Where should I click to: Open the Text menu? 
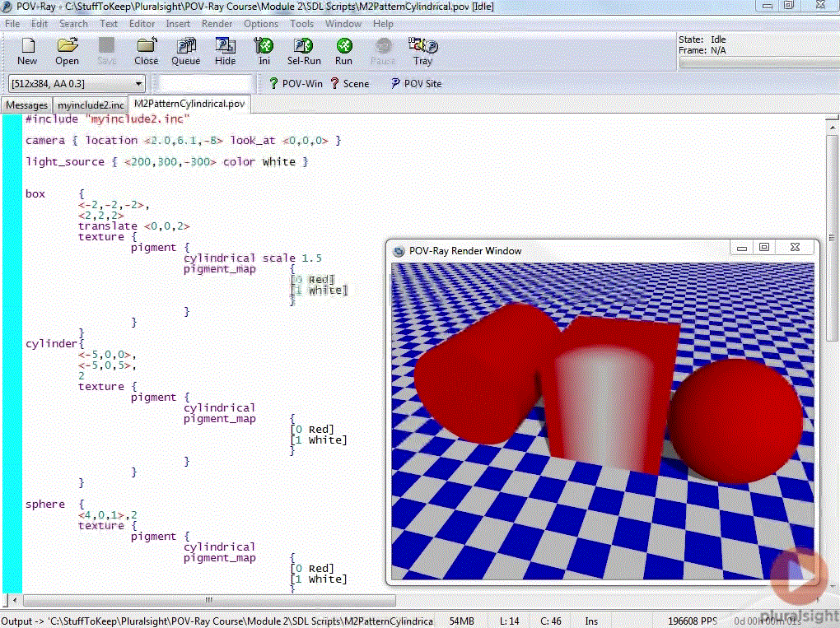click(108, 24)
